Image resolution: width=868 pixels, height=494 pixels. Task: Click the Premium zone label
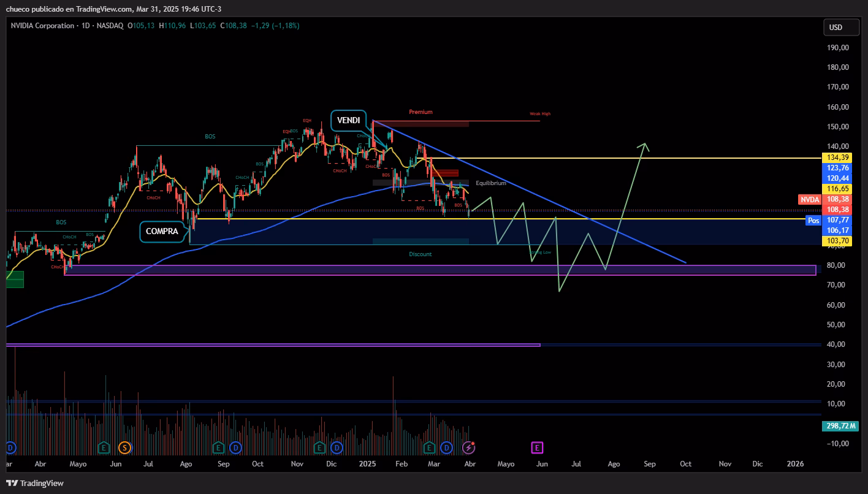421,112
